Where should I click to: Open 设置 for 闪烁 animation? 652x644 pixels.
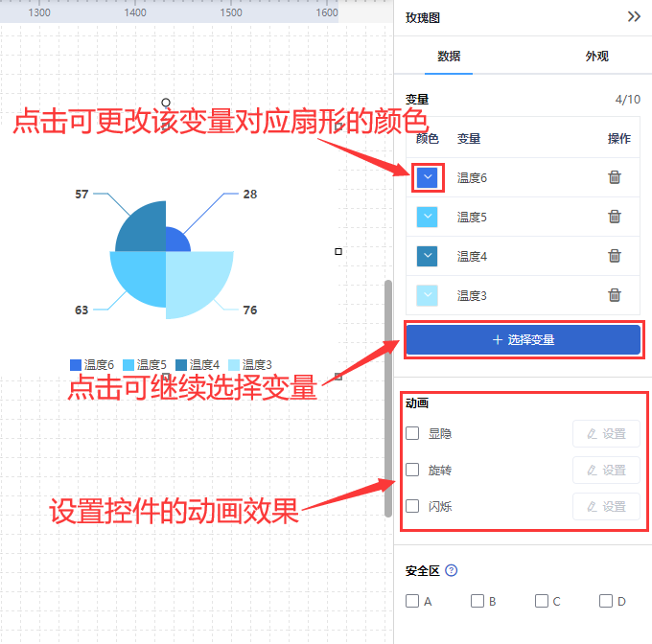click(x=606, y=506)
